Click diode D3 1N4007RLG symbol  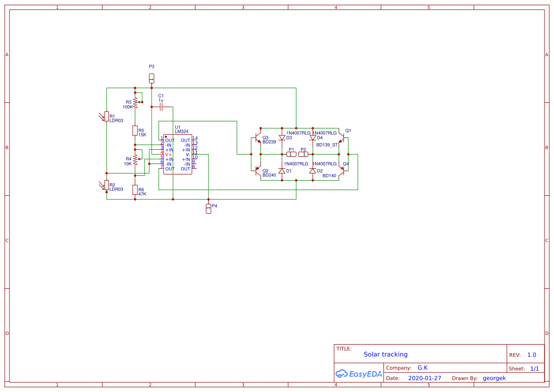pyautogui.click(x=283, y=137)
